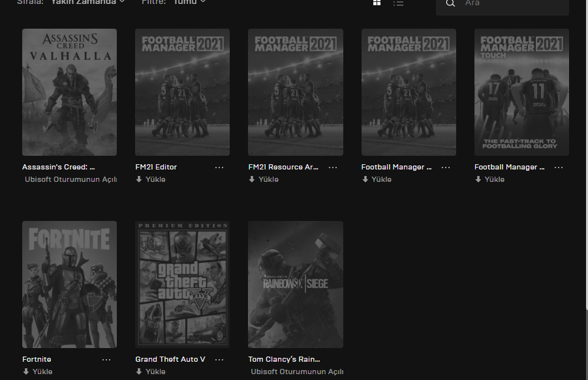Open the Filtre filter dropdown
The height and width of the screenshot is (380, 588).
tap(189, 2)
